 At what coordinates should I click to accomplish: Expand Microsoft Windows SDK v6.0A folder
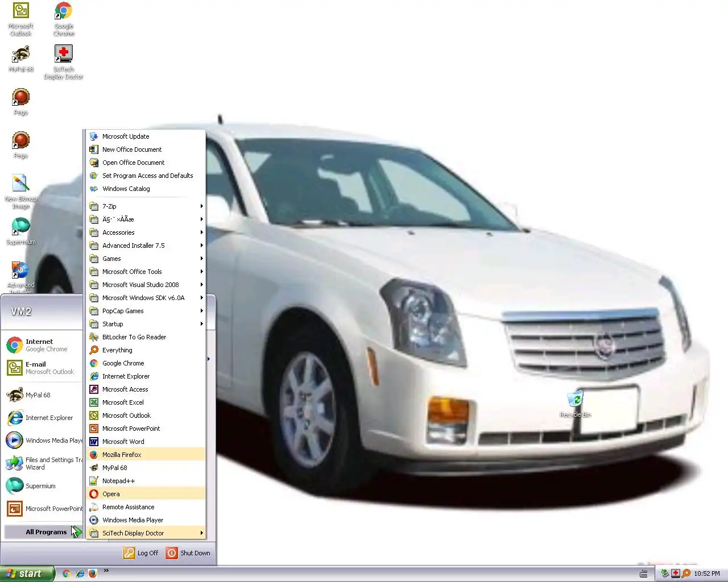[x=146, y=298]
